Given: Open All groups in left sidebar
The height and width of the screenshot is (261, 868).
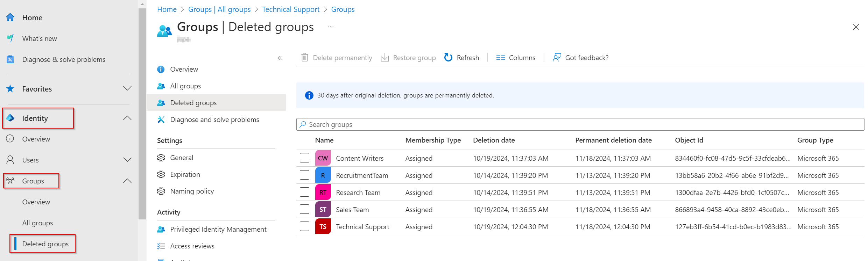Looking at the screenshot, I should (x=37, y=223).
